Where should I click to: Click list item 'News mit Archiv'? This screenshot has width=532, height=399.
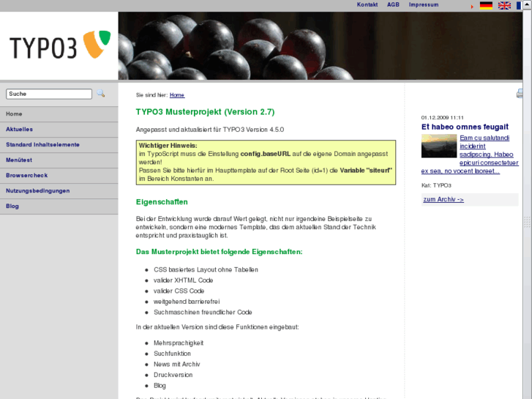[x=177, y=365]
